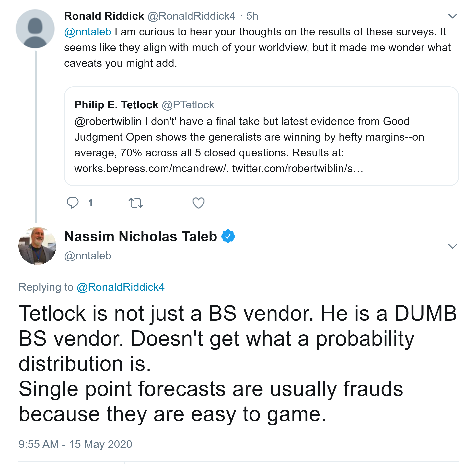
Task: Click the gray @nntaleb handle under Taleb's name
Action: click(x=88, y=256)
